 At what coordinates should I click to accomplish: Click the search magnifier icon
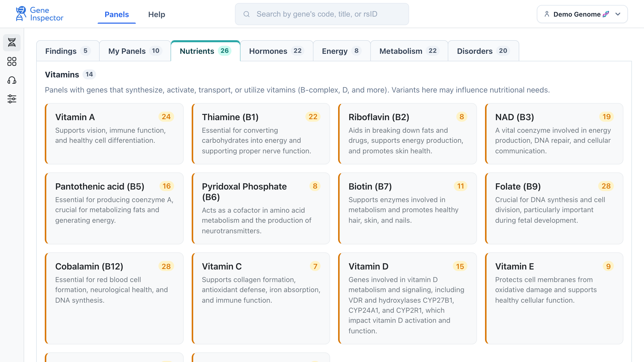click(247, 14)
